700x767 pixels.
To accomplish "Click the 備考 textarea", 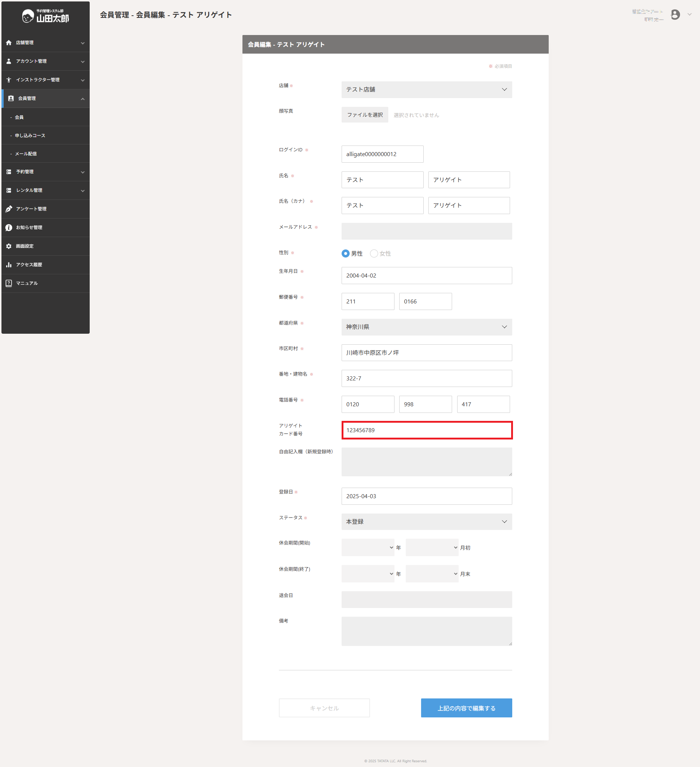I will [x=427, y=631].
